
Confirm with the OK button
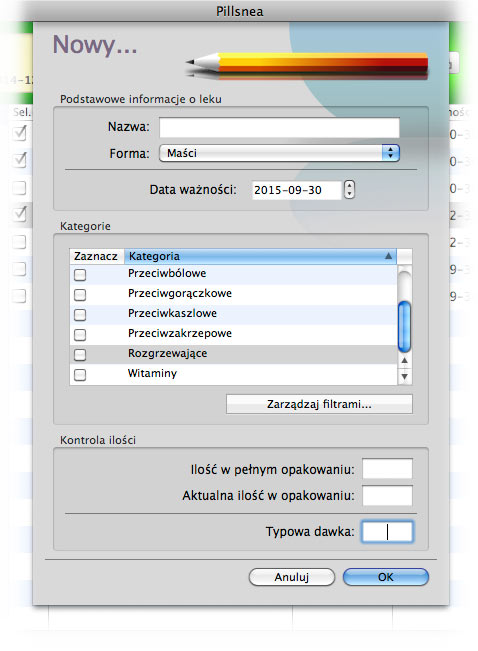386,577
